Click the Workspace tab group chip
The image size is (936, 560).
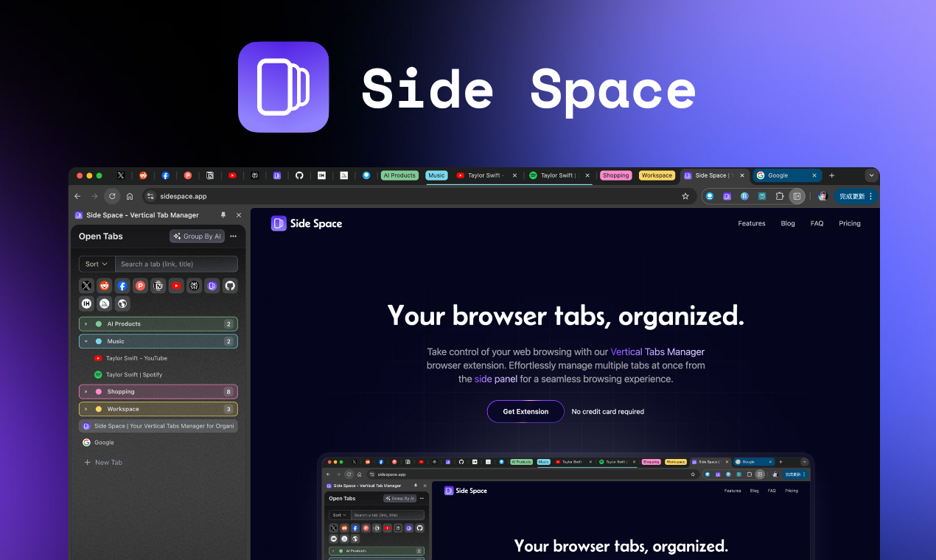(x=657, y=175)
